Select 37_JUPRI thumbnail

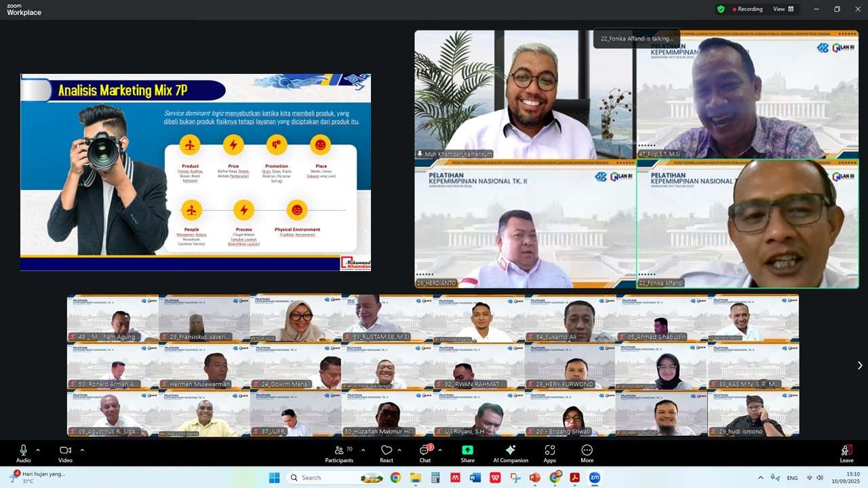pyautogui.click(x=295, y=413)
